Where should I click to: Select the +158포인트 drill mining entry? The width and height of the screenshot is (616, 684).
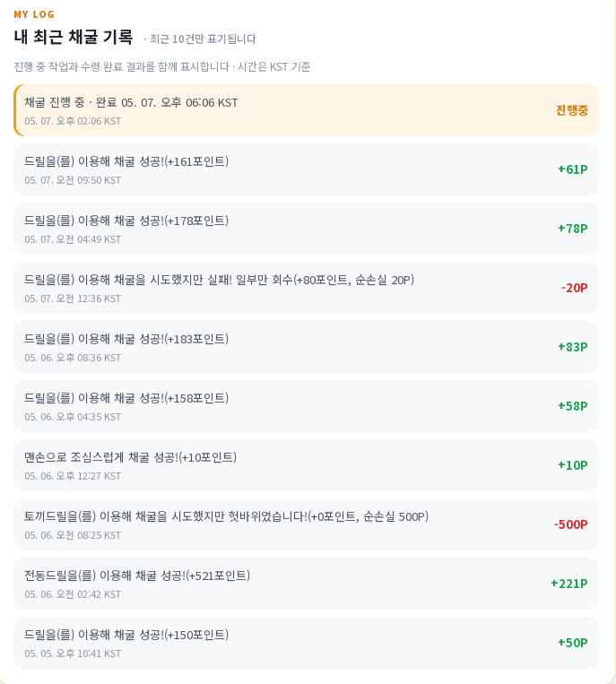(306, 406)
